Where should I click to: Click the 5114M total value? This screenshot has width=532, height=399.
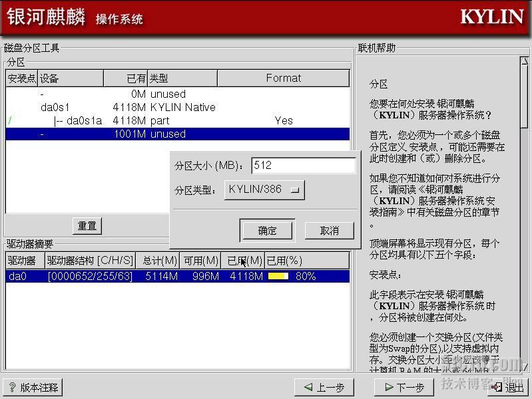[x=162, y=276]
